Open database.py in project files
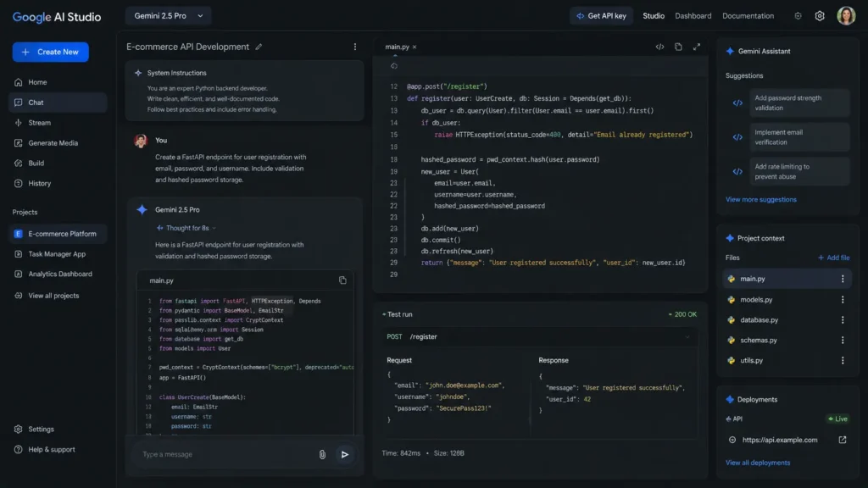868x488 pixels. click(x=786, y=319)
